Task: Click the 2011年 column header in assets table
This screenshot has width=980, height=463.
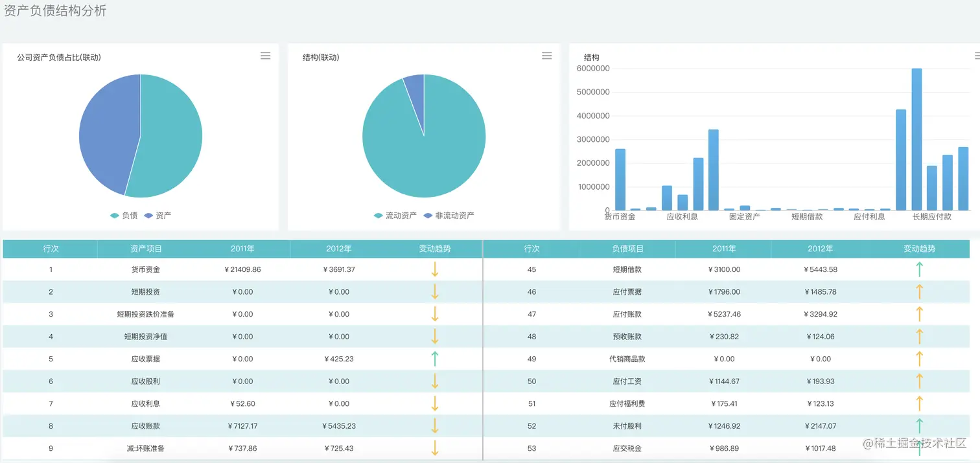Action: pos(242,248)
